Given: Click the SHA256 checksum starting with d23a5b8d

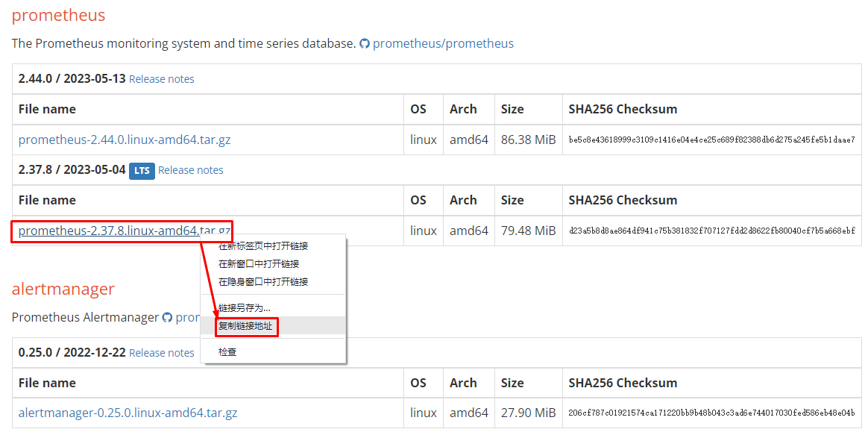Looking at the screenshot, I should pyautogui.click(x=712, y=231).
